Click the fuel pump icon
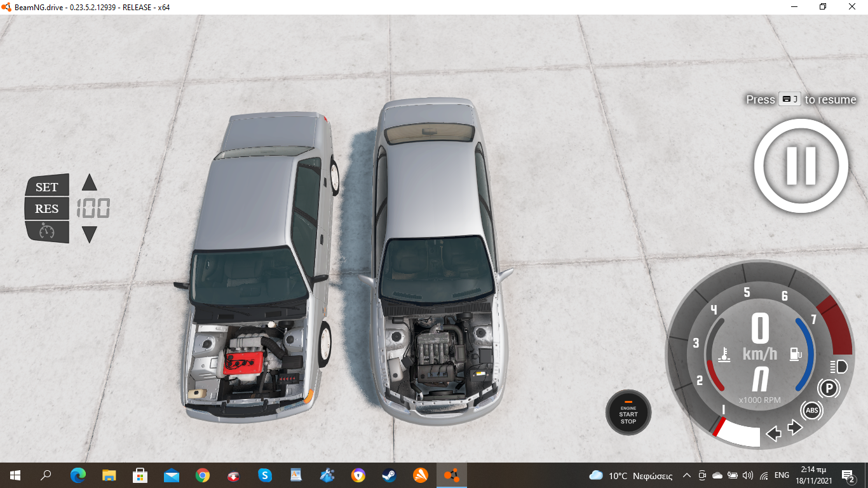This screenshot has width=868, height=488. 795,354
